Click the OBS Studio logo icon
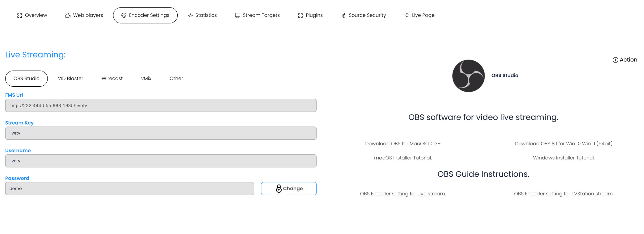The width and height of the screenshot is (644, 234). [468, 76]
